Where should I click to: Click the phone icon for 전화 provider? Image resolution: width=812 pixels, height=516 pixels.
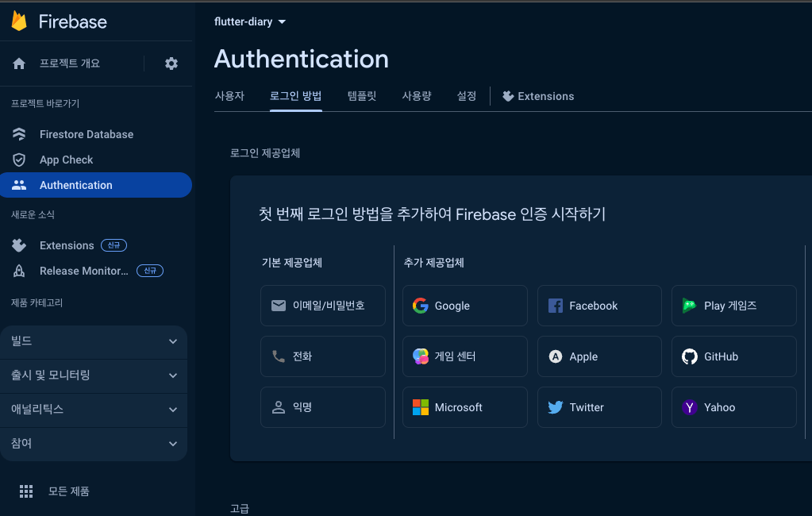[279, 356]
